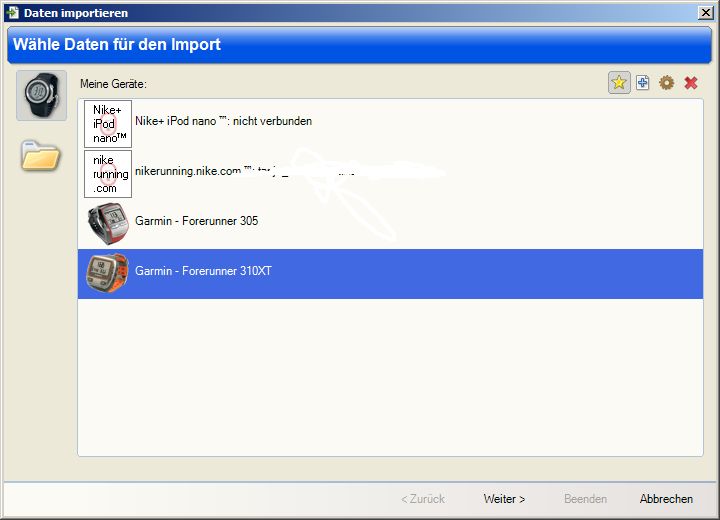Image resolution: width=720 pixels, height=520 pixels.
Task: Click the yellow star favorites icon
Action: 619,83
